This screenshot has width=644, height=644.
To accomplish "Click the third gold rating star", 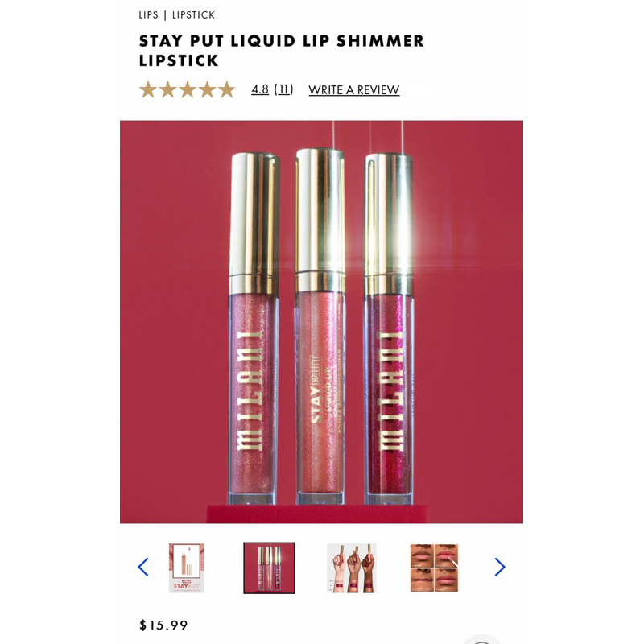I will pyautogui.click(x=188, y=89).
